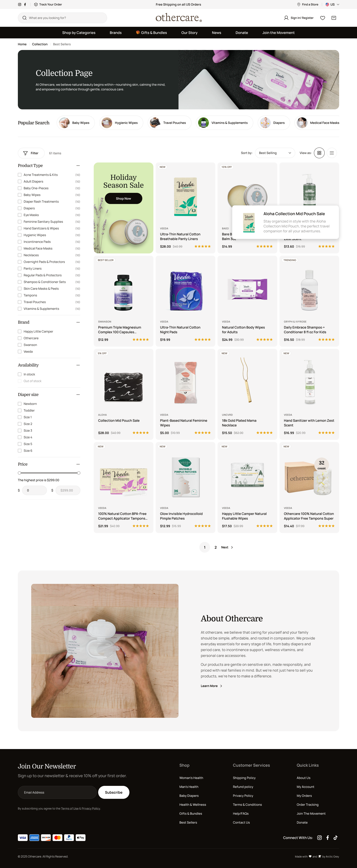Collapse the Product Type filter section
357x868 pixels.
coord(78,165)
